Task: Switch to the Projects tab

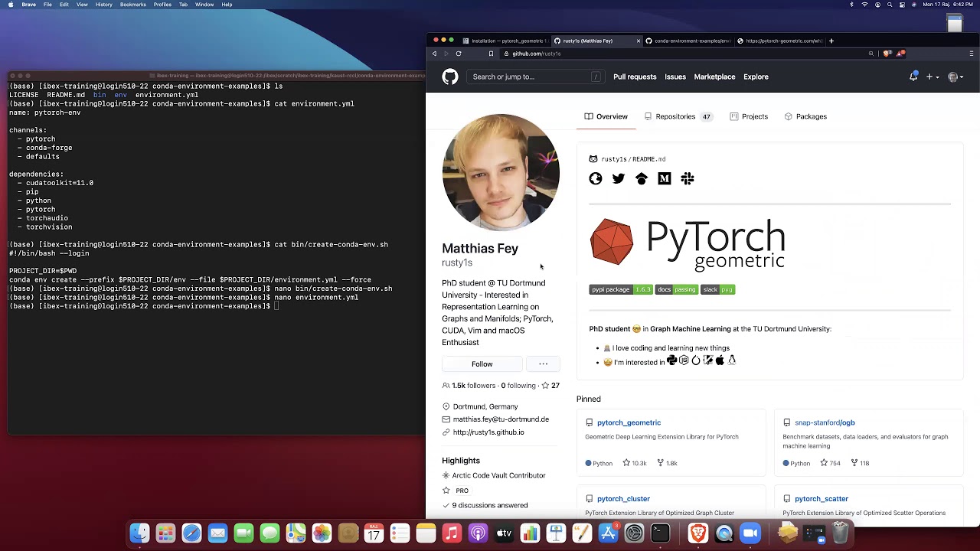Action: (749, 116)
